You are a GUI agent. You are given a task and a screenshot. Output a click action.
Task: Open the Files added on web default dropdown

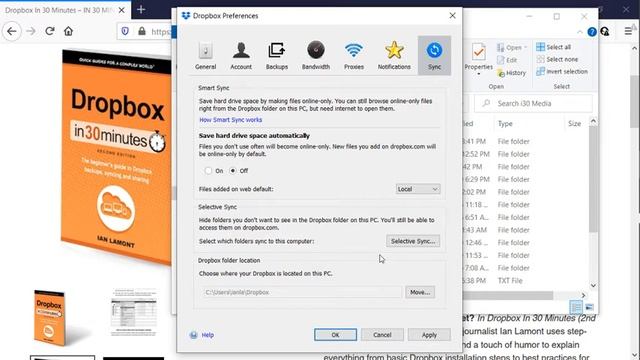click(418, 189)
